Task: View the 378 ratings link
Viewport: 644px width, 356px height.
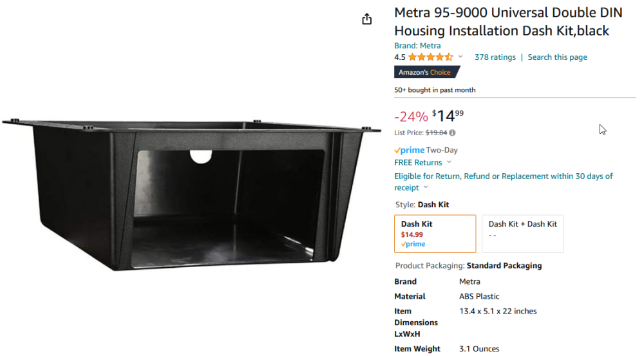Action: pos(495,57)
